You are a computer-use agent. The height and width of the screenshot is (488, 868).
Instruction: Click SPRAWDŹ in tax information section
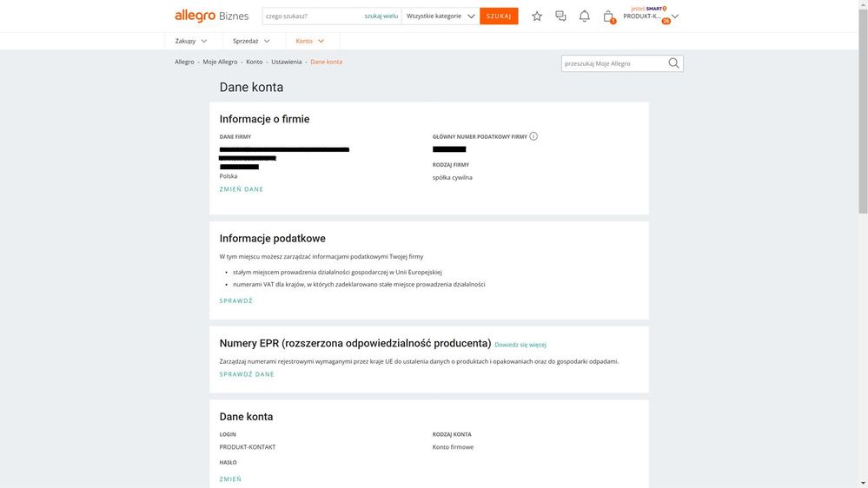coord(235,301)
